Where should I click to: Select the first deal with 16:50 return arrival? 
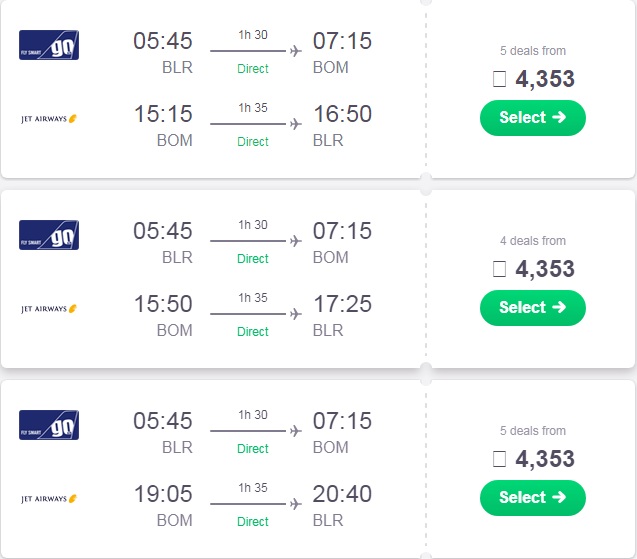click(x=533, y=118)
